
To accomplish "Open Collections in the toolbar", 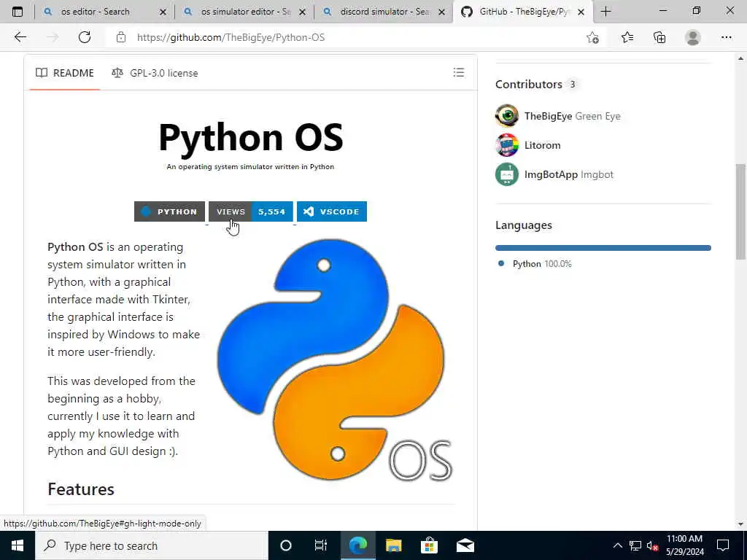I will click(659, 37).
